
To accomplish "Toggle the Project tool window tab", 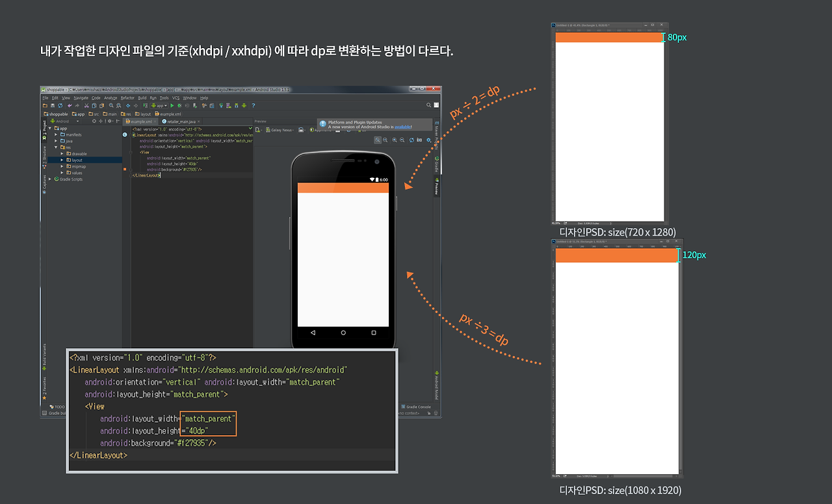I will [44, 127].
